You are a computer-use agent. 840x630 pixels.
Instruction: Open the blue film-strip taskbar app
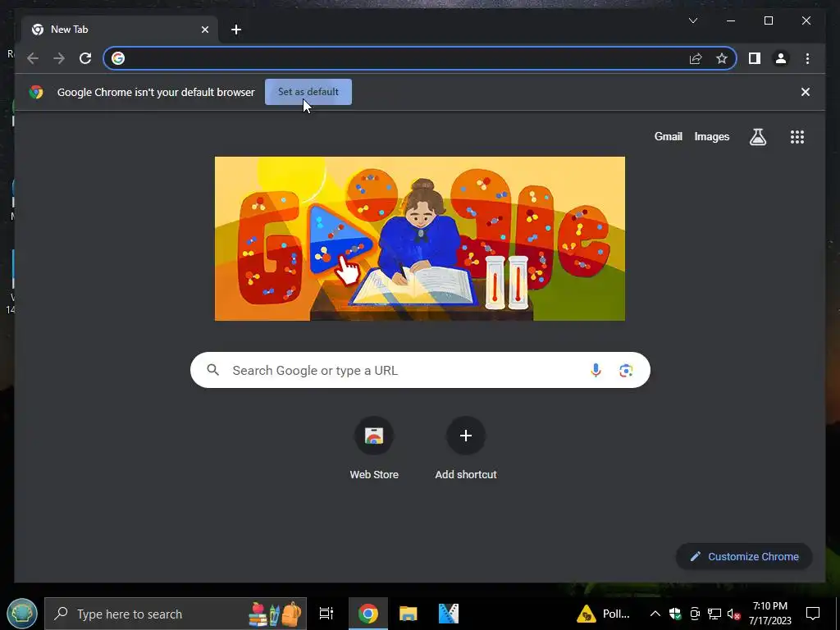[x=449, y=614]
